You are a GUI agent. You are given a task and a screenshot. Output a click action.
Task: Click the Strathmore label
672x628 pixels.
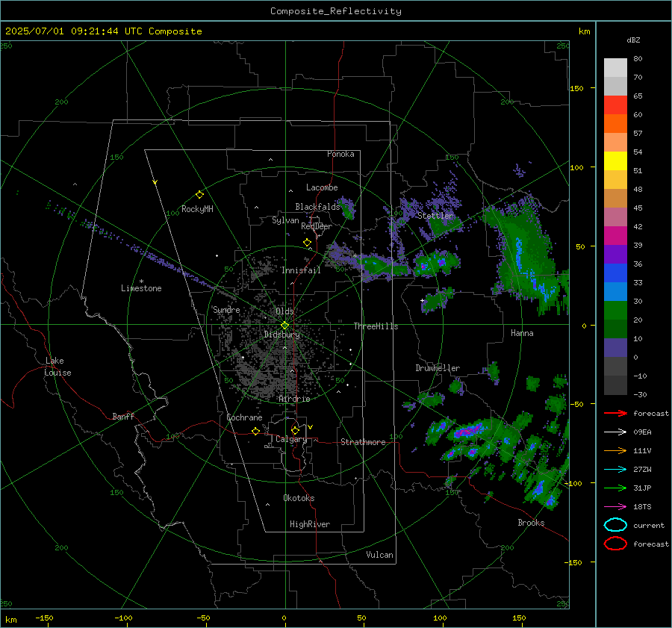[363, 442]
